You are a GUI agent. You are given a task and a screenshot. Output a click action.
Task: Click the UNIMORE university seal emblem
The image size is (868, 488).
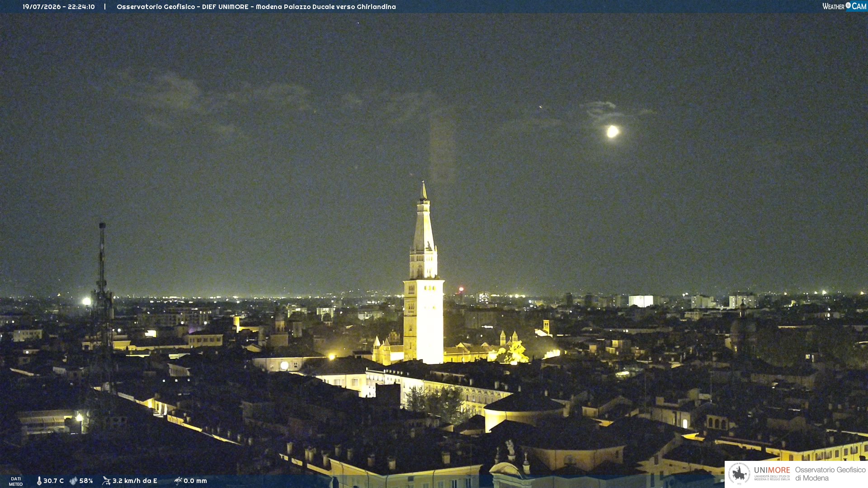pyautogui.click(x=739, y=474)
